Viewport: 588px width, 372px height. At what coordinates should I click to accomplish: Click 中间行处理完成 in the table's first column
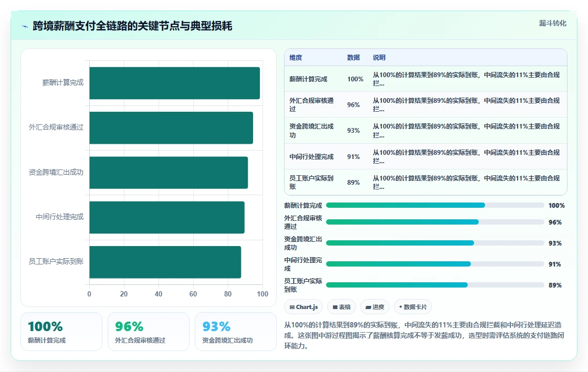(x=311, y=156)
